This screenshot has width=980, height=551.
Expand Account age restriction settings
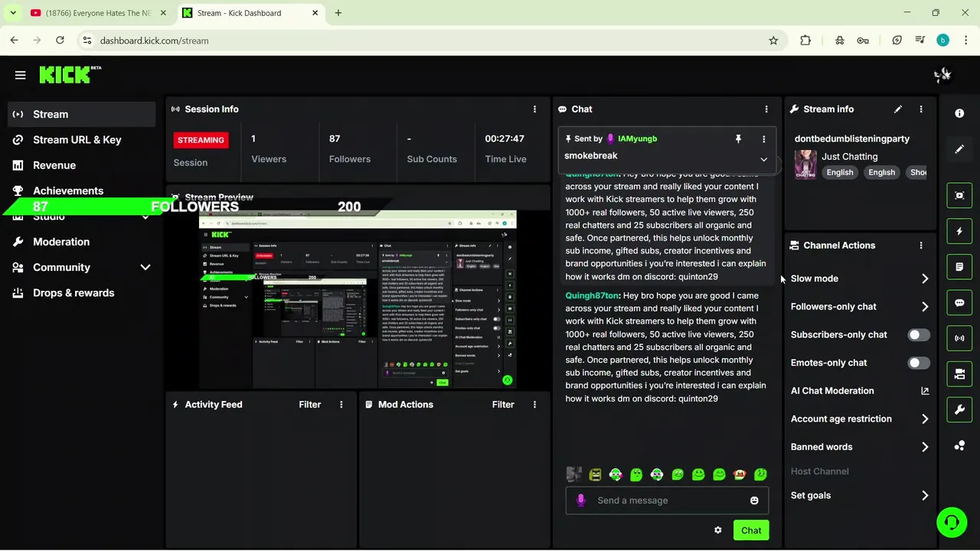click(x=925, y=419)
